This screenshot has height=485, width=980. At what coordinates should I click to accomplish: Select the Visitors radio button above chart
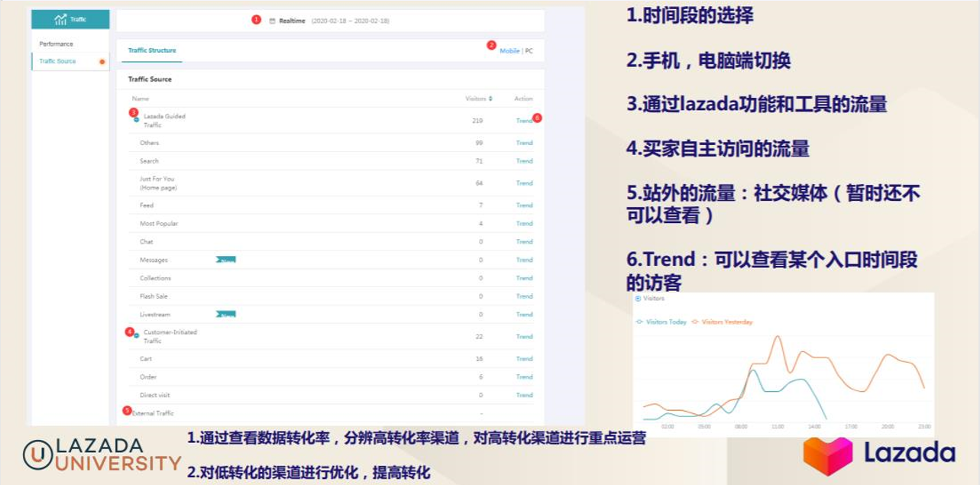point(638,299)
